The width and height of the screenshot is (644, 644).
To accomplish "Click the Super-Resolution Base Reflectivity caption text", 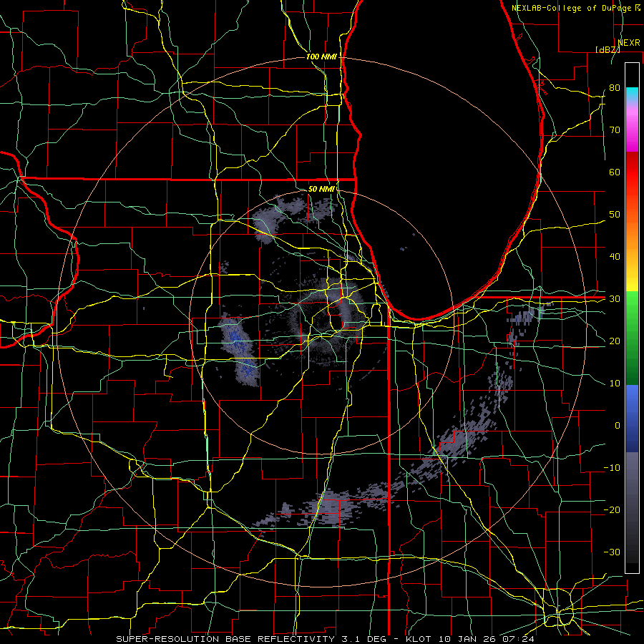I will [x=324, y=639].
